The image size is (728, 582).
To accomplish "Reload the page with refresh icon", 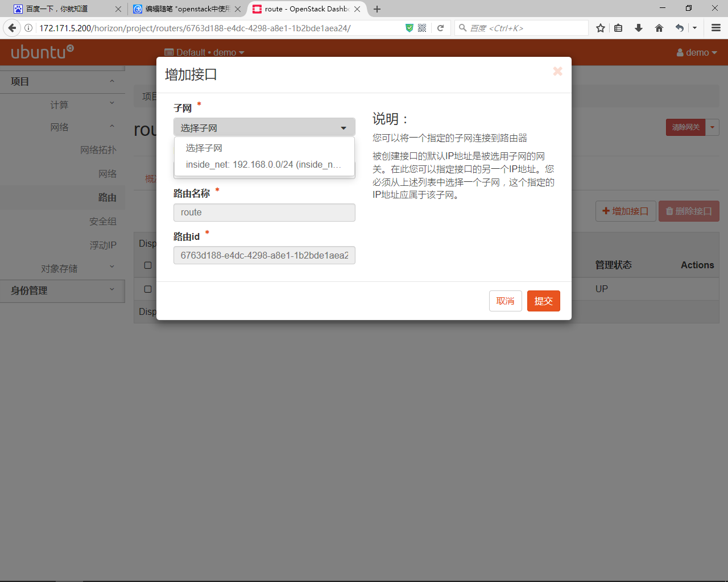I will point(440,28).
